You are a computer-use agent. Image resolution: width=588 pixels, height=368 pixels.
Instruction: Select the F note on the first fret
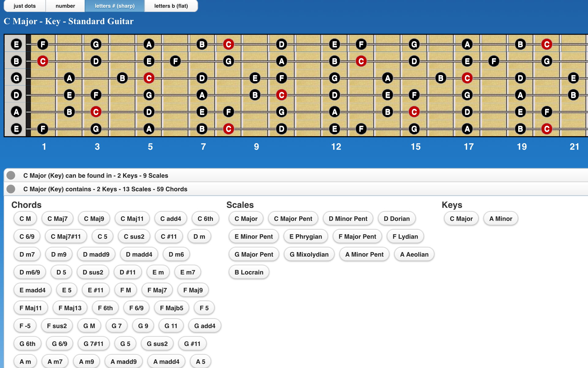tap(43, 44)
